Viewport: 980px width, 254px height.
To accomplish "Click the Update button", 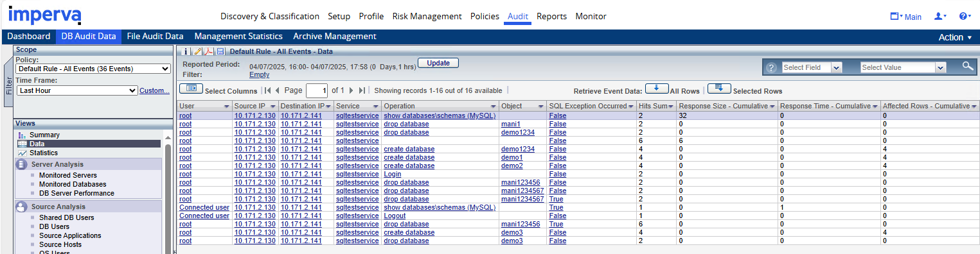I will [x=438, y=63].
